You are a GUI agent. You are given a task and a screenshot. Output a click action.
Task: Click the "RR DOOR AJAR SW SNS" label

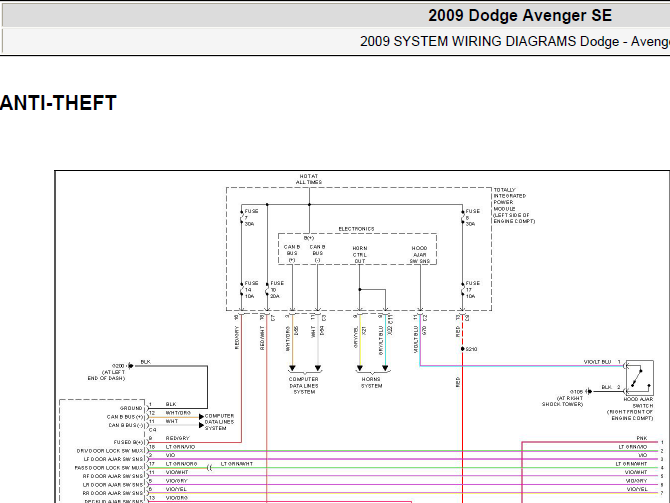113,493
